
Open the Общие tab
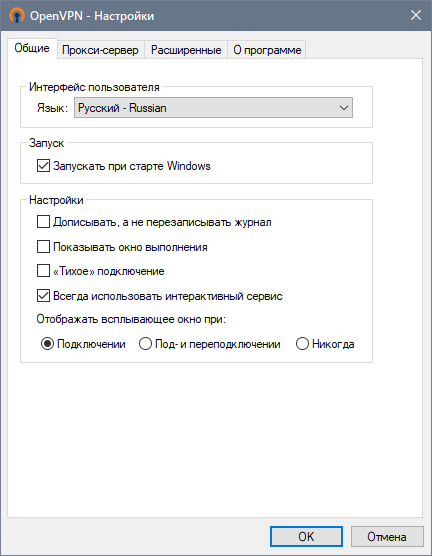[32, 48]
